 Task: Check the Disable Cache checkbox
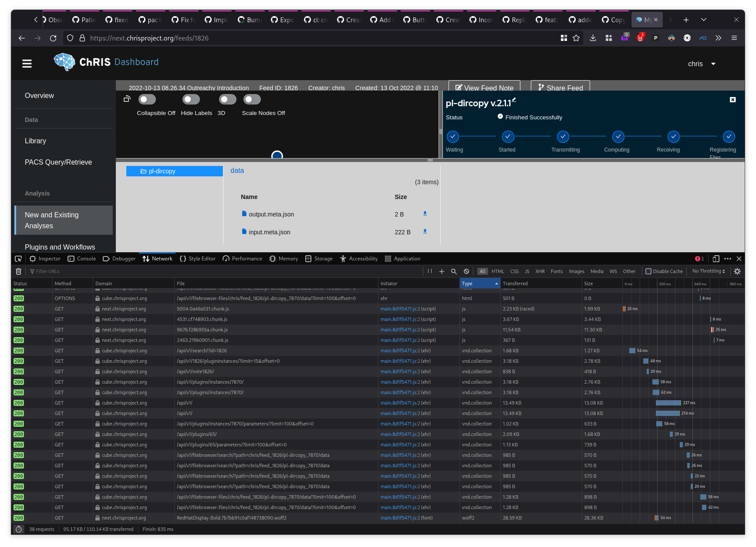coord(648,271)
